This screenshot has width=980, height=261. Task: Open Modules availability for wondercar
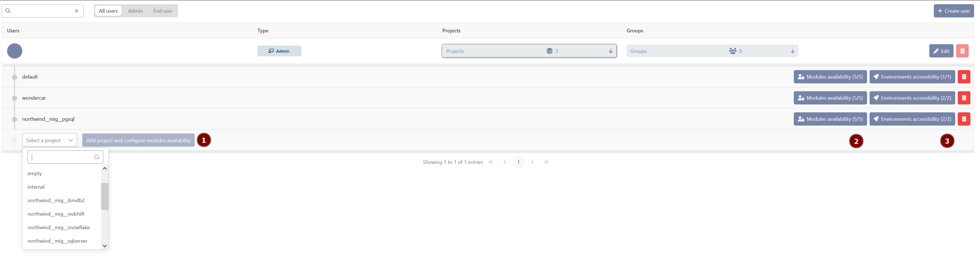coord(830,98)
